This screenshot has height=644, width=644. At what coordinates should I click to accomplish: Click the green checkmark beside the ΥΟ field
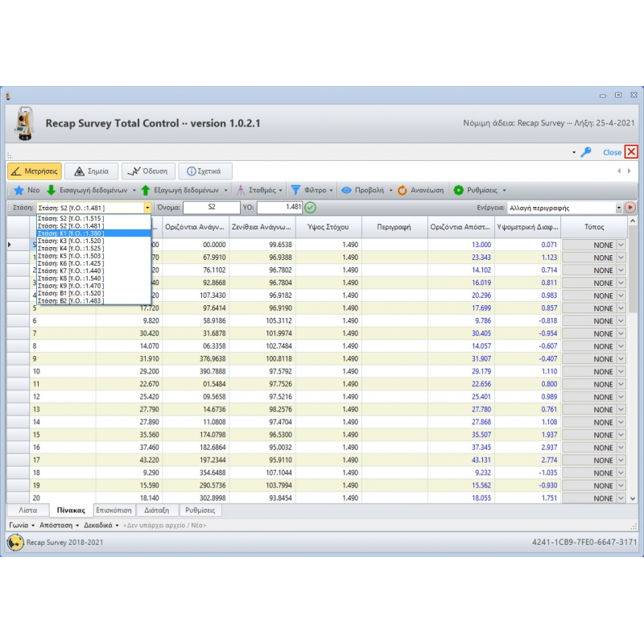[311, 208]
